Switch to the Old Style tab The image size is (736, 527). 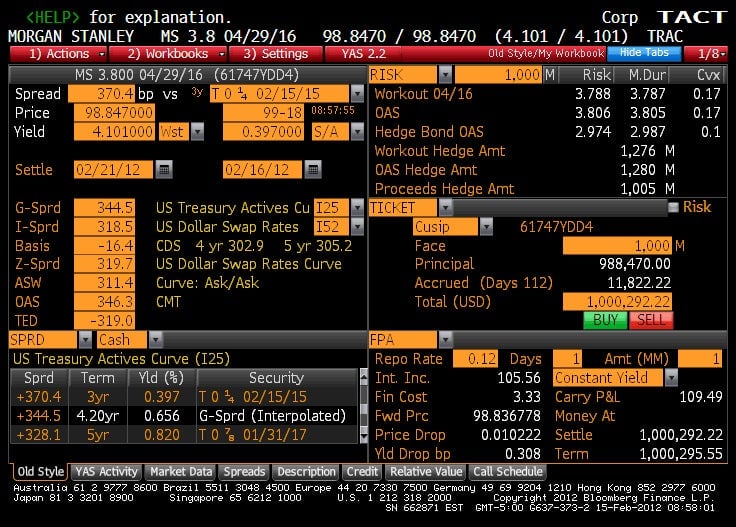click(40, 472)
